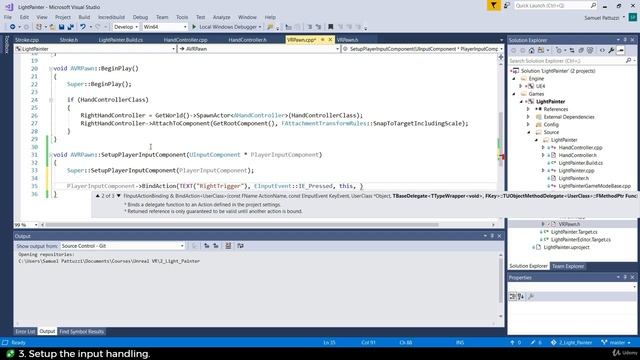Click Categorized view icon in Properties panel
The height and width of the screenshot is (360, 640).
click(x=513, y=297)
